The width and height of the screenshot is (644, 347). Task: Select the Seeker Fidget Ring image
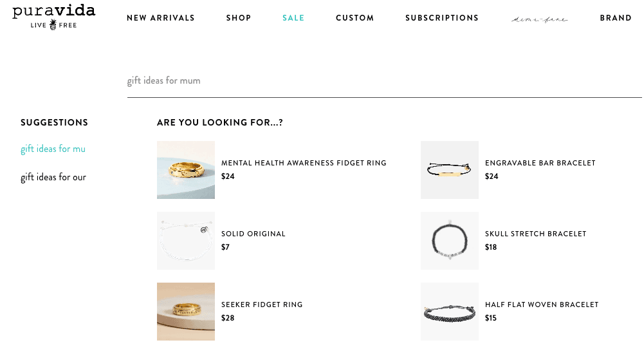pos(186,311)
